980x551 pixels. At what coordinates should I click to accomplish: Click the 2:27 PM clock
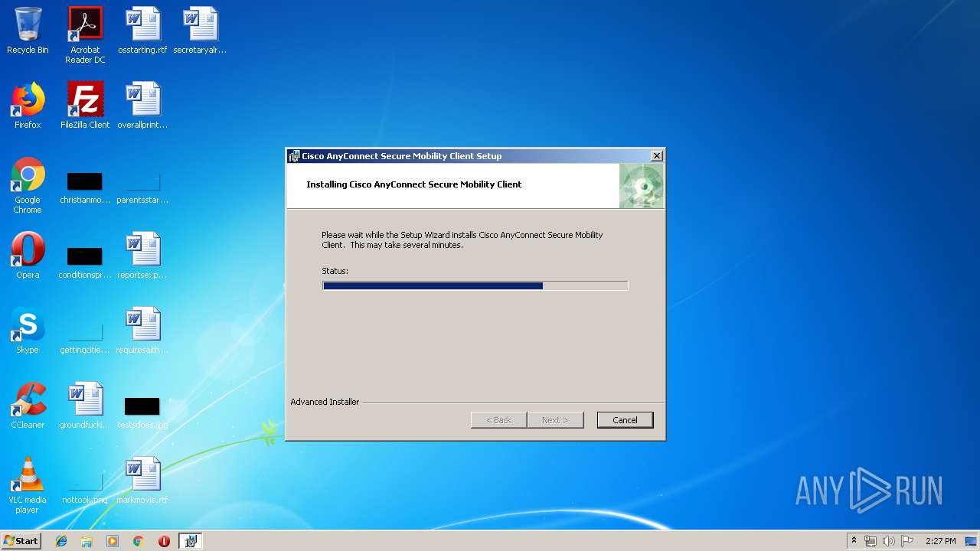(940, 541)
